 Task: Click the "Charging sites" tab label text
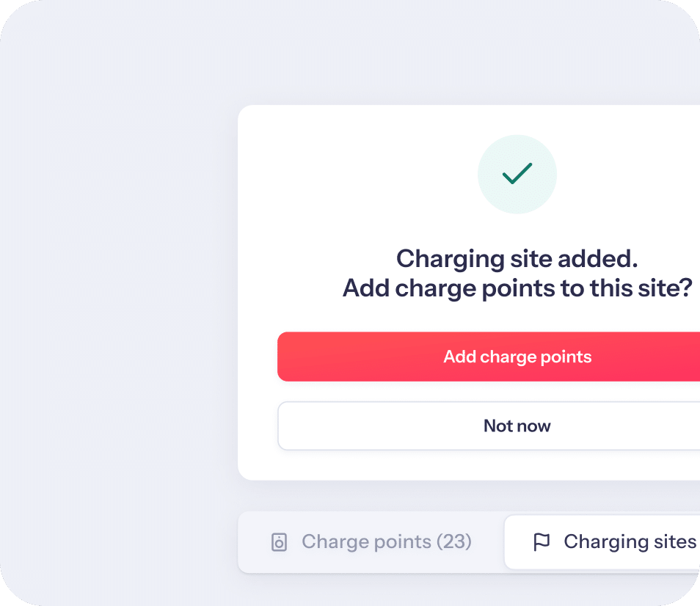point(630,541)
